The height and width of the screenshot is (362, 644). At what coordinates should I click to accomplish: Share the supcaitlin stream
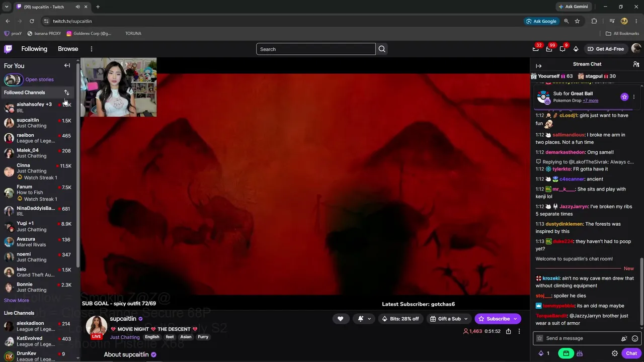[x=509, y=331]
